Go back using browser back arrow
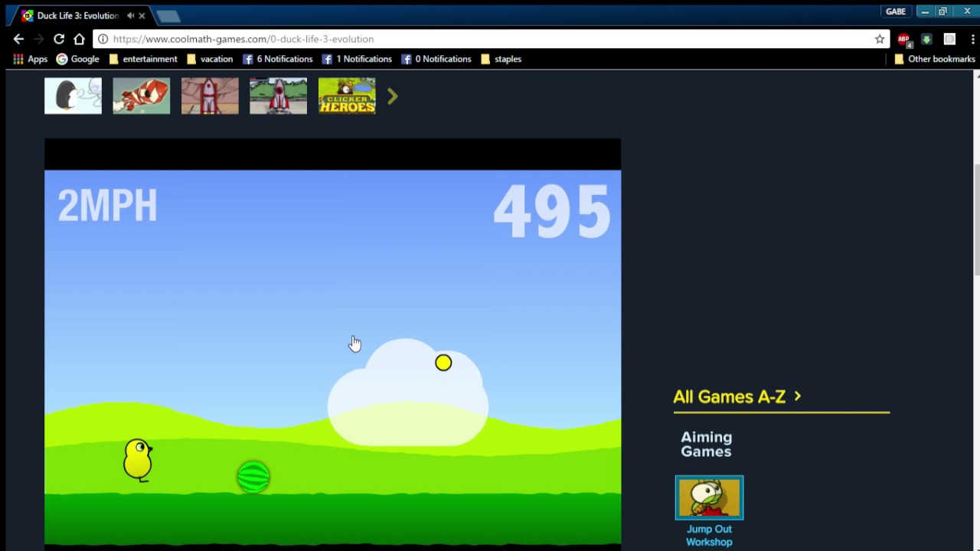The image size is (980, 551). click(x=18, y=39)
